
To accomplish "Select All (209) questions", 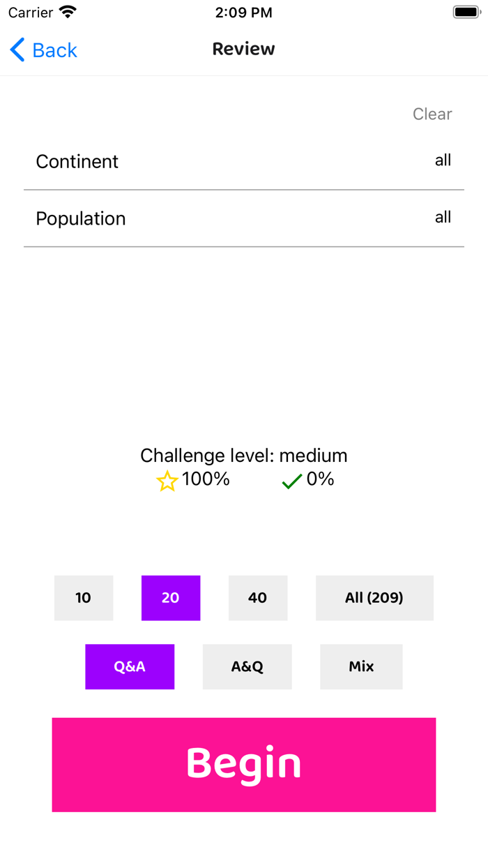I will click(374, 598).
